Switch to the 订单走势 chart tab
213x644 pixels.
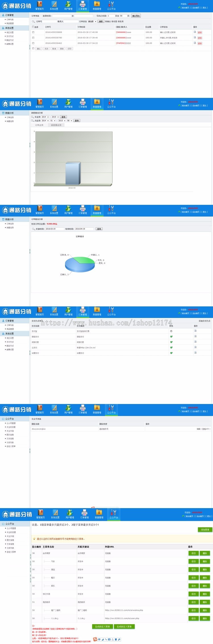click(x=39, y=125)
